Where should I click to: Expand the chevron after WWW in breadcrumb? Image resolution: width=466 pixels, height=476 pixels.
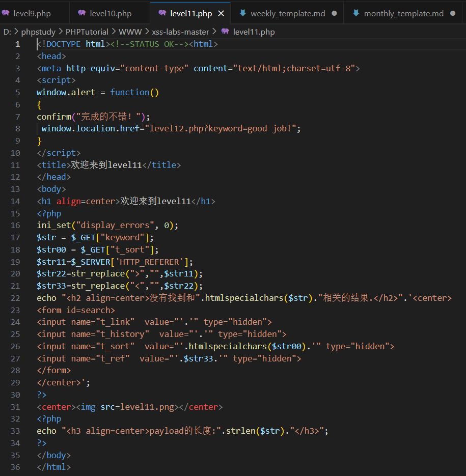[147, 32]
